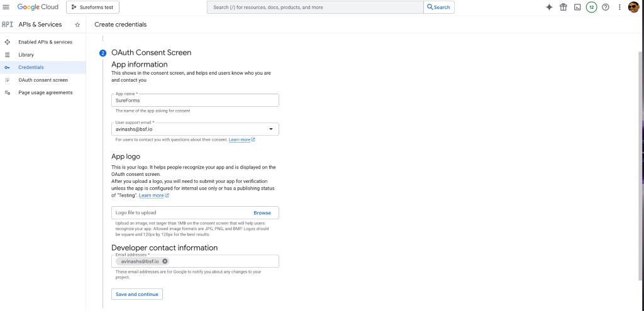Open the free trial gift icon
Screen dimensions: 644x311
tap(563, 7)
